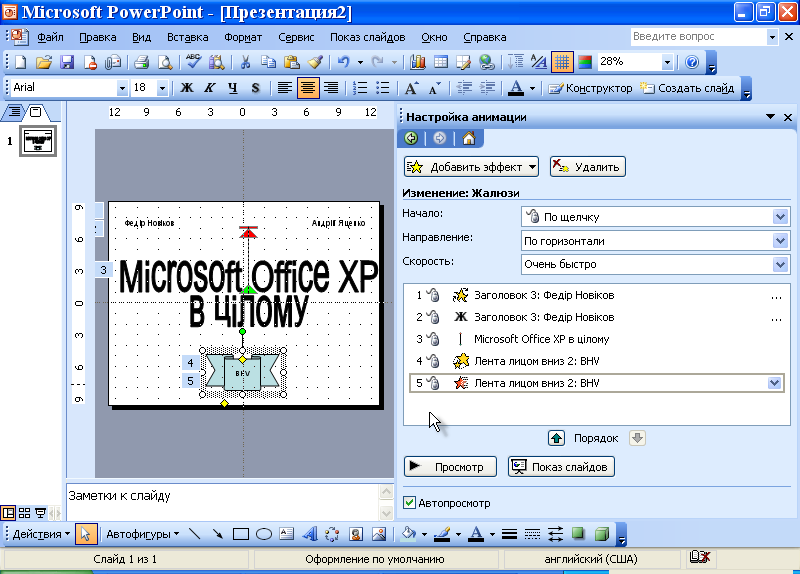Open the Начало dropdown (По щелчку)

[x=780, y=217]
